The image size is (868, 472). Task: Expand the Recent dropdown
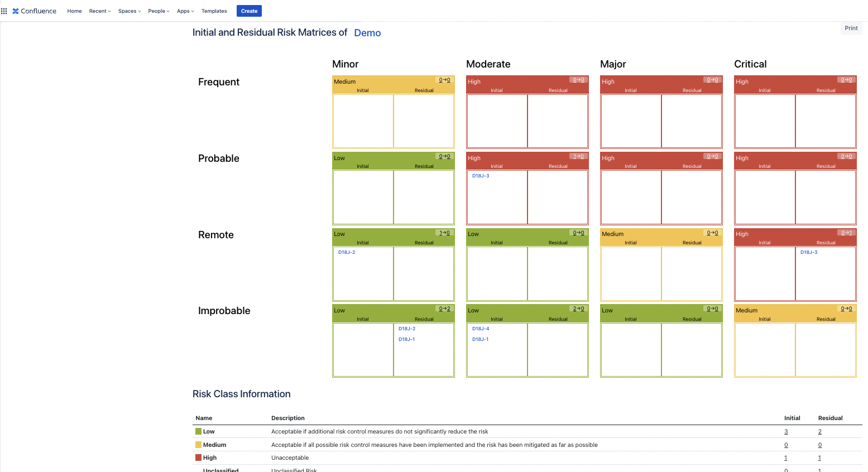point(99,11)
